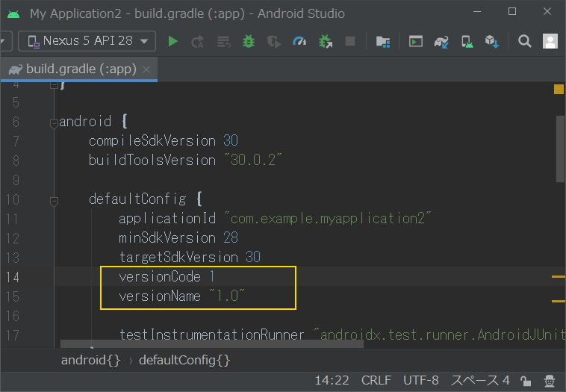Click the compileSdkVersion 30 line
The height and width of the screenshot is (392, 566).
(164, 141)
